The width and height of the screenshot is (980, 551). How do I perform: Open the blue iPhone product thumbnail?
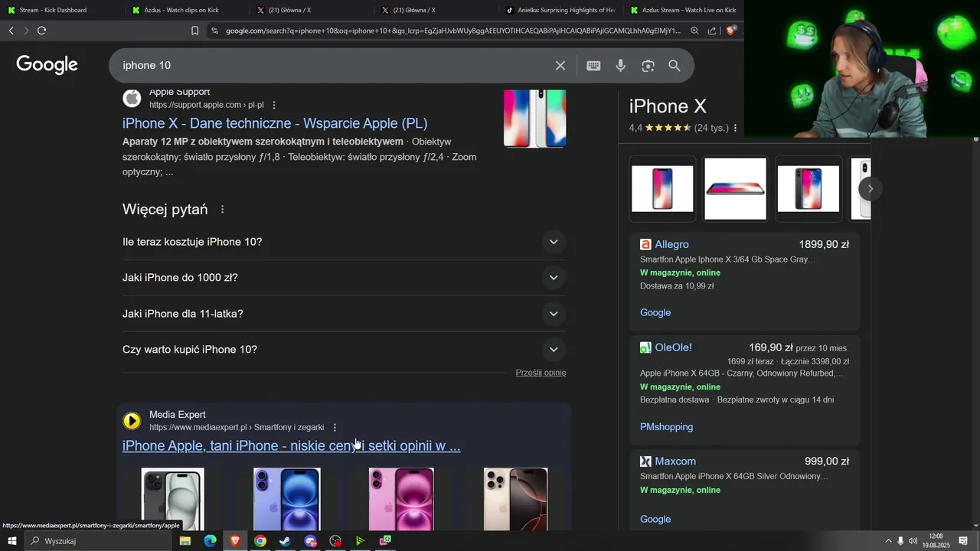pyautogui.click(x=287, y=499)
